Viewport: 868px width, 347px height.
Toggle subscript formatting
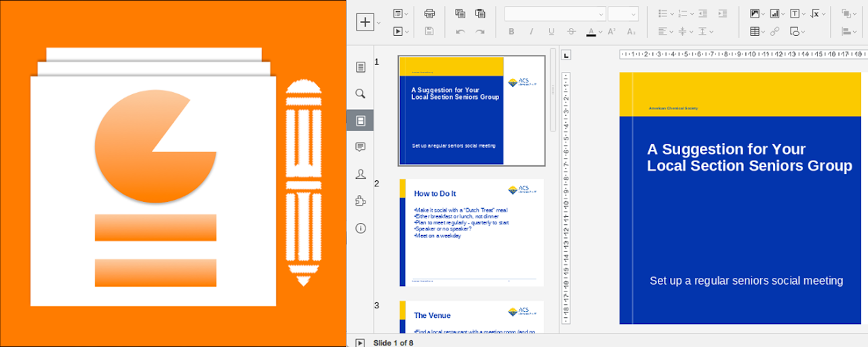click(631, 31)
